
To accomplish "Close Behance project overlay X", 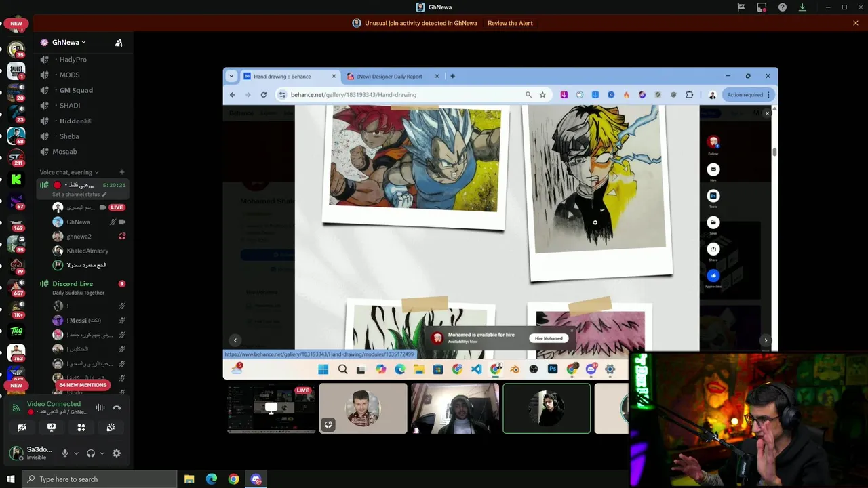I will pos(767,113).
